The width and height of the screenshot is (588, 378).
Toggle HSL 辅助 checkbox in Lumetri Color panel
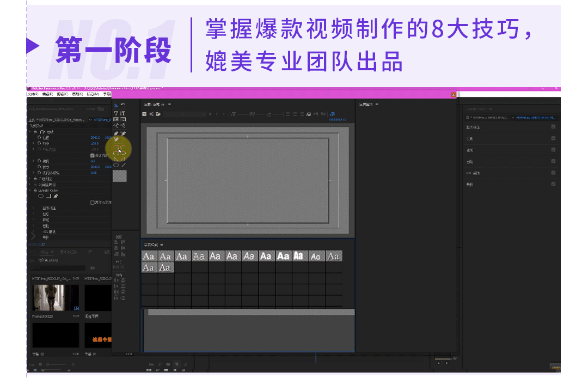tap(553, 173)
